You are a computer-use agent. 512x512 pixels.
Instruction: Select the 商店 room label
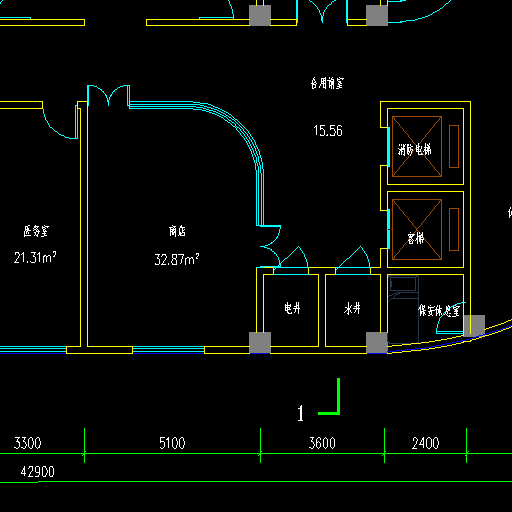point(177,231)
